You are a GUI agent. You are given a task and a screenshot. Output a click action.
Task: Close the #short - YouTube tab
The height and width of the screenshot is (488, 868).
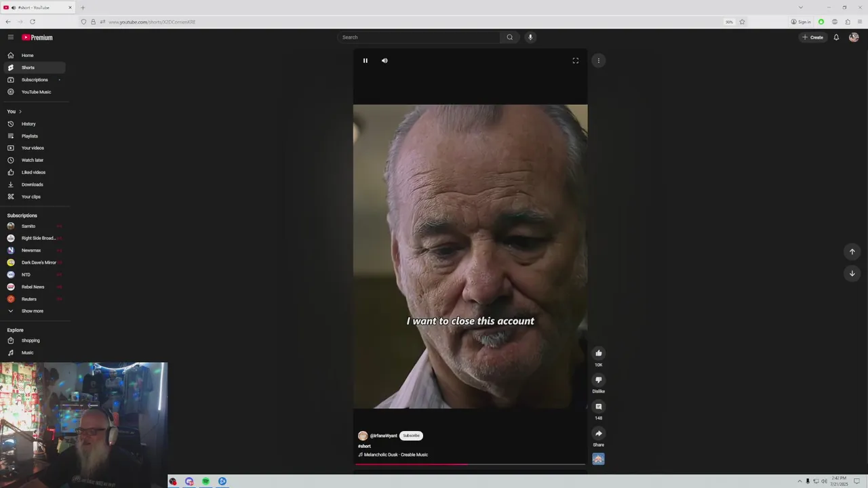tap(70, 7)
